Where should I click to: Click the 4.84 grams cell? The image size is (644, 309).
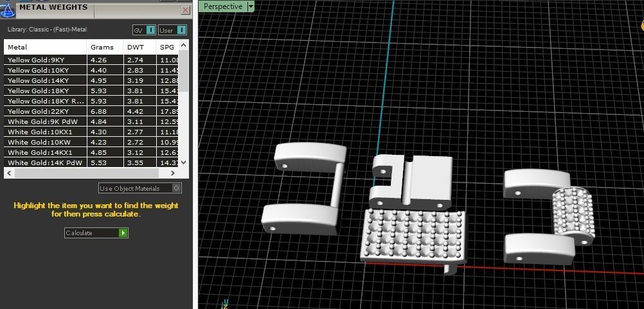pyautogui.click(x=105, y=121)
